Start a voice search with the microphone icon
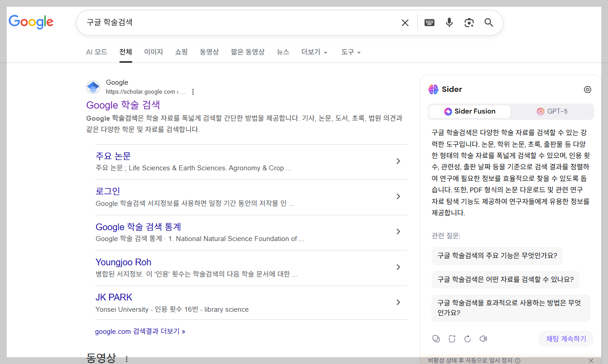Screen dimensions: 608x364 coord(449,22)
